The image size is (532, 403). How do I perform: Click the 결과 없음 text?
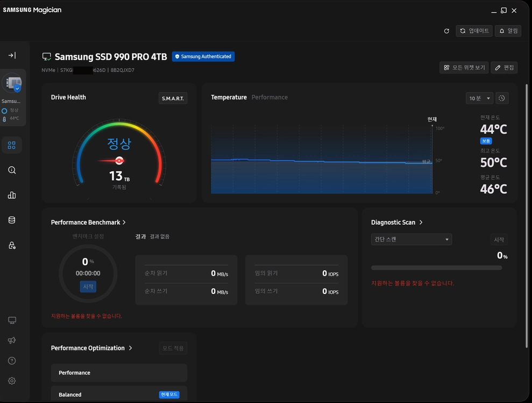point(159,236)
